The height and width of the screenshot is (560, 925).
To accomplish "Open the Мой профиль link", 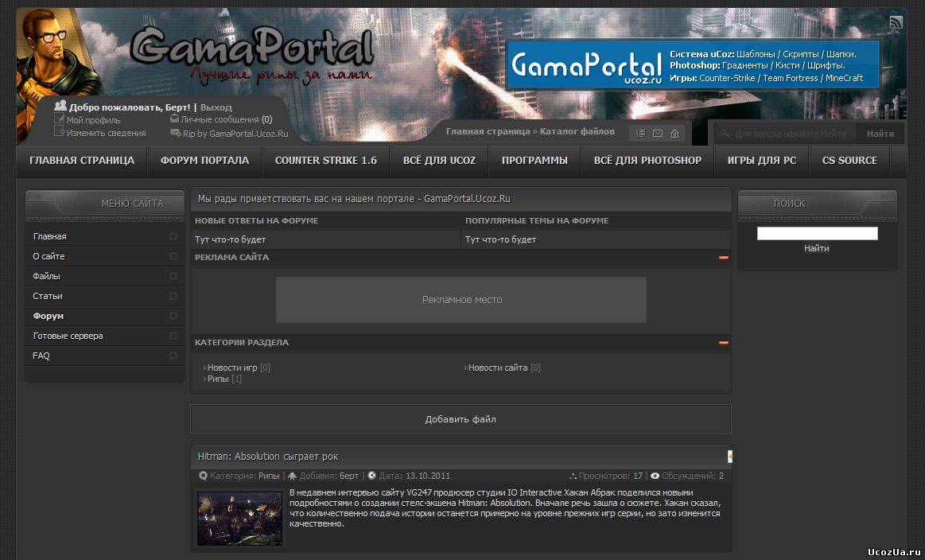I will (x=93, y=120).
